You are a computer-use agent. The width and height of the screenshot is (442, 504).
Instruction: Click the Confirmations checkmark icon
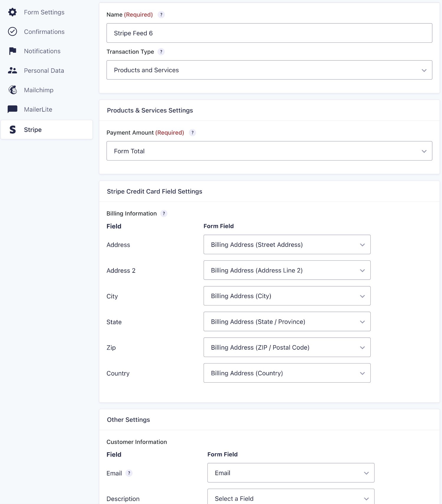click(x=12, y=32)
